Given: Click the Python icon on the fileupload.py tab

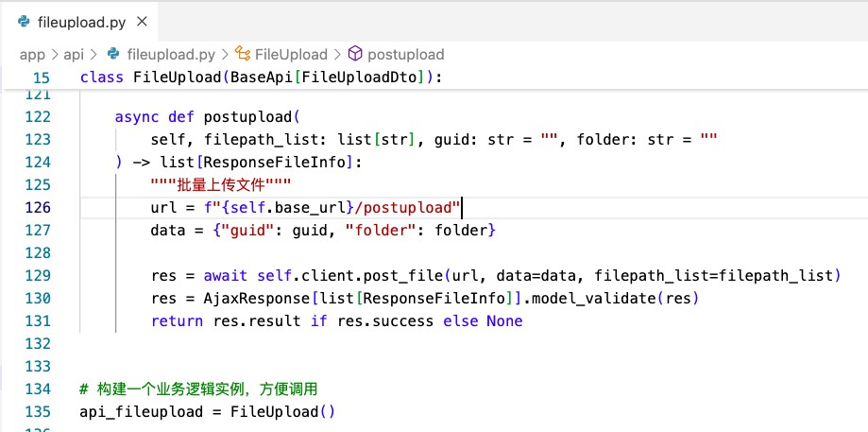Looking at the screenshot, I should [24, 21].
